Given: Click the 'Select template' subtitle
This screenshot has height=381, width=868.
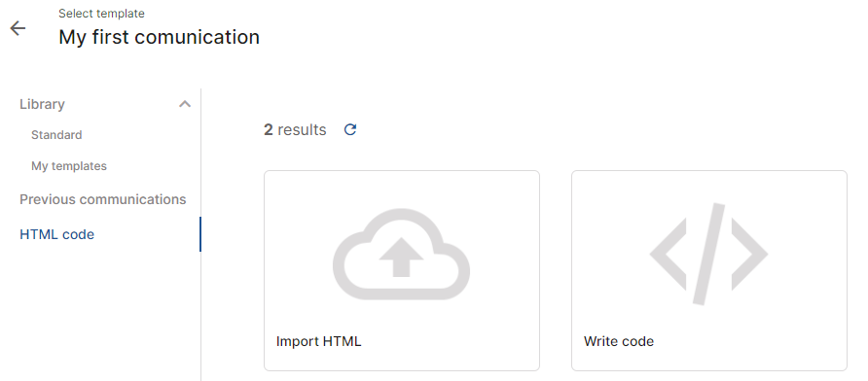Looking at the screenshot, I should click(x=102, y=14).
